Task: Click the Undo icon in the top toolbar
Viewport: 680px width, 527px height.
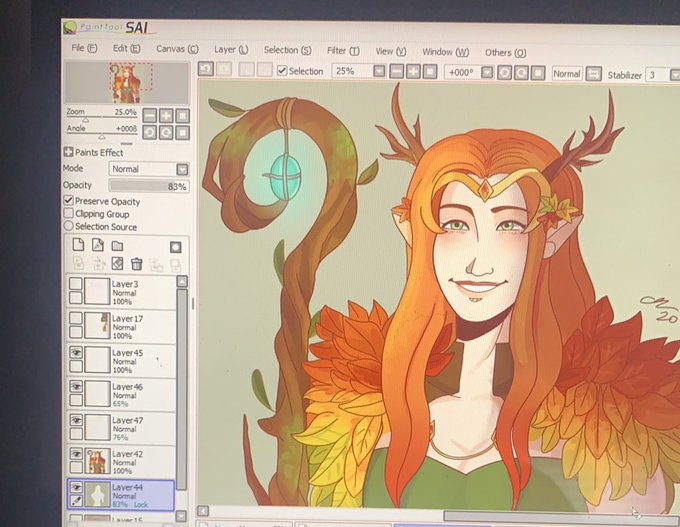Action: 206,69
